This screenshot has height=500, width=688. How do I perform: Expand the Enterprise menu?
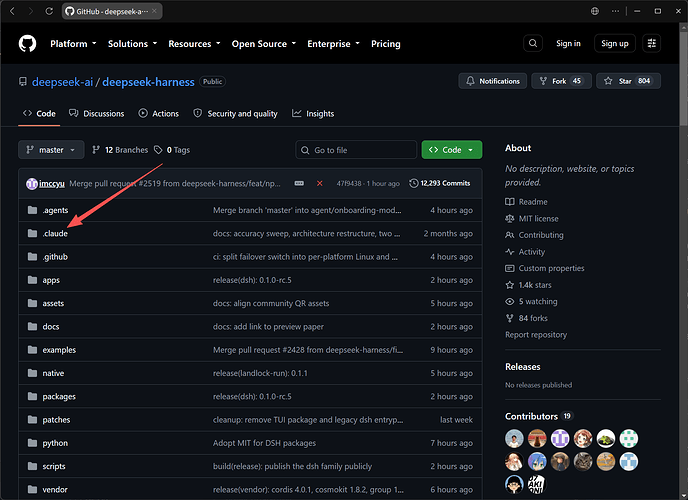(x=333, y=44)
